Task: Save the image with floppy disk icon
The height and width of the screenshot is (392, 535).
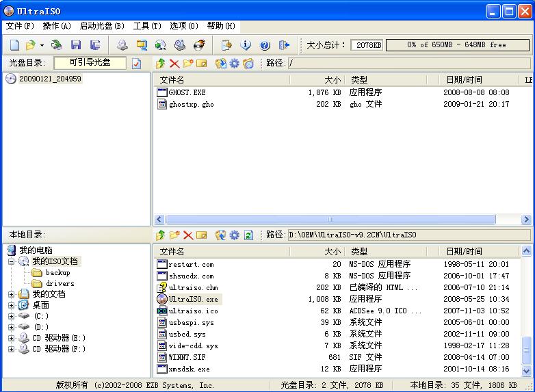Action: click(76, 44)
